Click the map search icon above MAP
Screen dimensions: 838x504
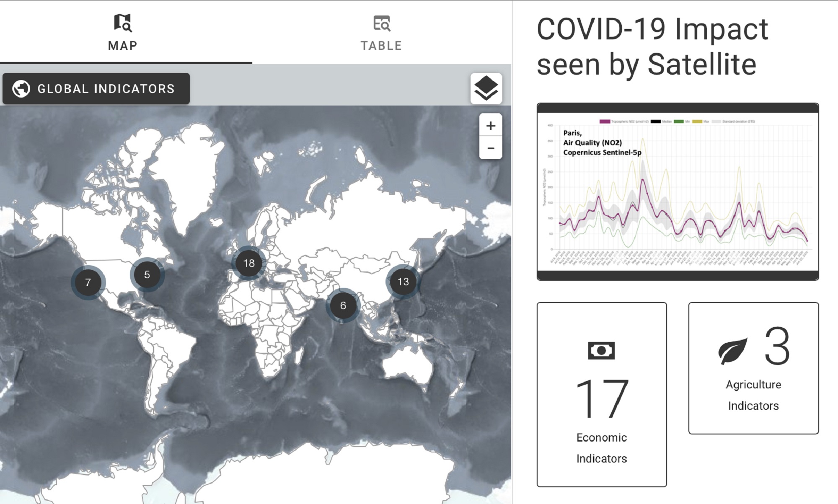click(123, 23)
